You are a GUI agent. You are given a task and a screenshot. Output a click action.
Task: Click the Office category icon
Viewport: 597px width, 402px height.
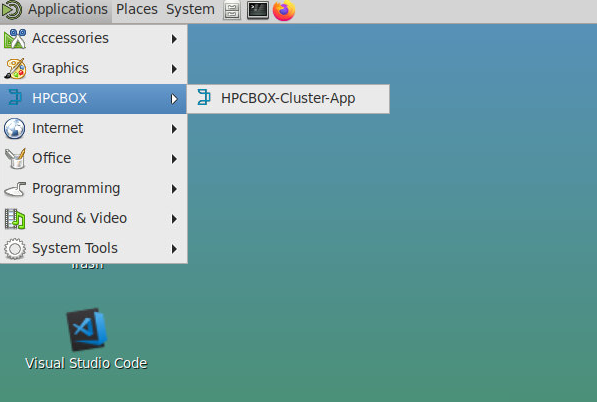[x=15, y=158]
